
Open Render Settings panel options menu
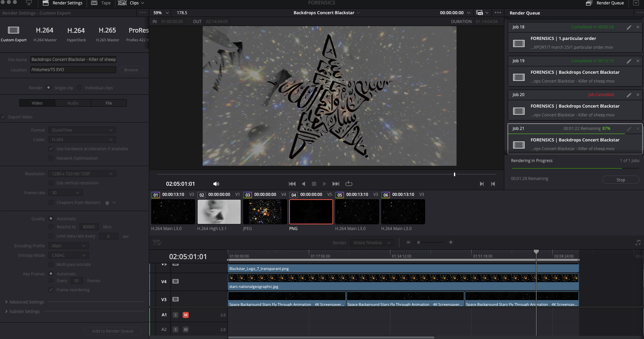143,13
